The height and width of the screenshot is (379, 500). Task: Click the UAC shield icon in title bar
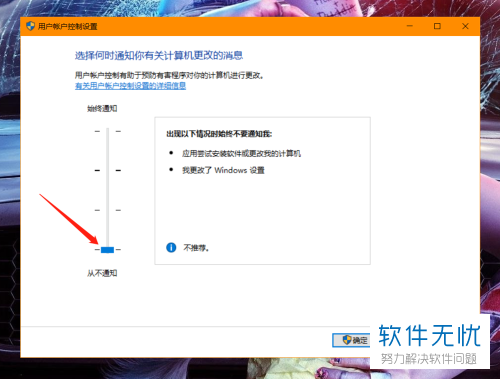(30, 26)
